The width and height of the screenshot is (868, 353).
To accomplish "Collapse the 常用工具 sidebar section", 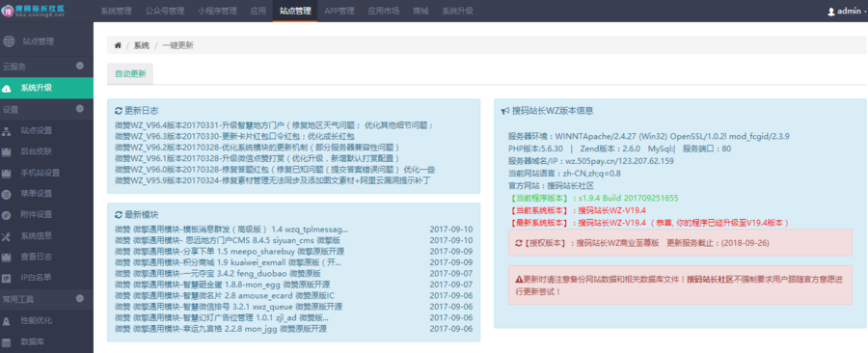I will [80, 299].
